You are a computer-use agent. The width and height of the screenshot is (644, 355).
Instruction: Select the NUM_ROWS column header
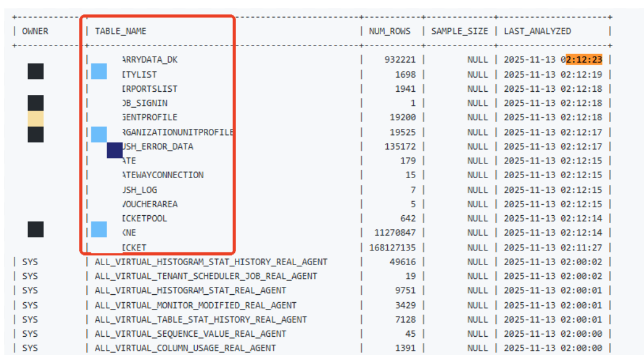point(390,31)
